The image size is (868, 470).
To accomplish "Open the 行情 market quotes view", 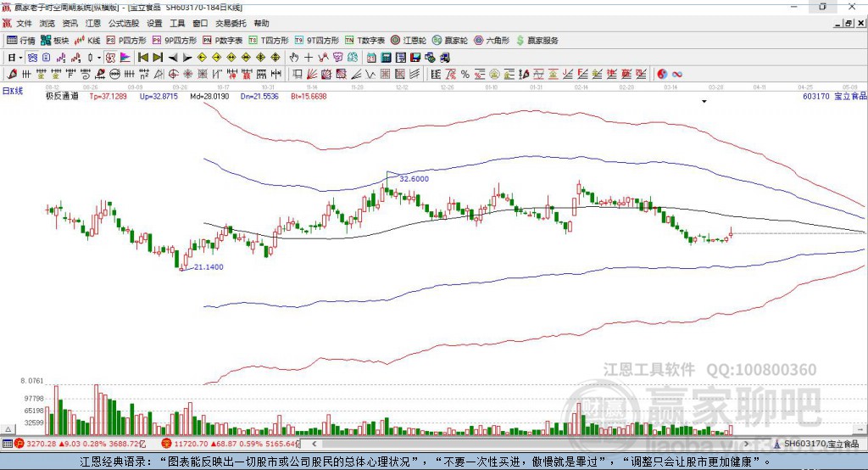I will [x=20, y=41].
